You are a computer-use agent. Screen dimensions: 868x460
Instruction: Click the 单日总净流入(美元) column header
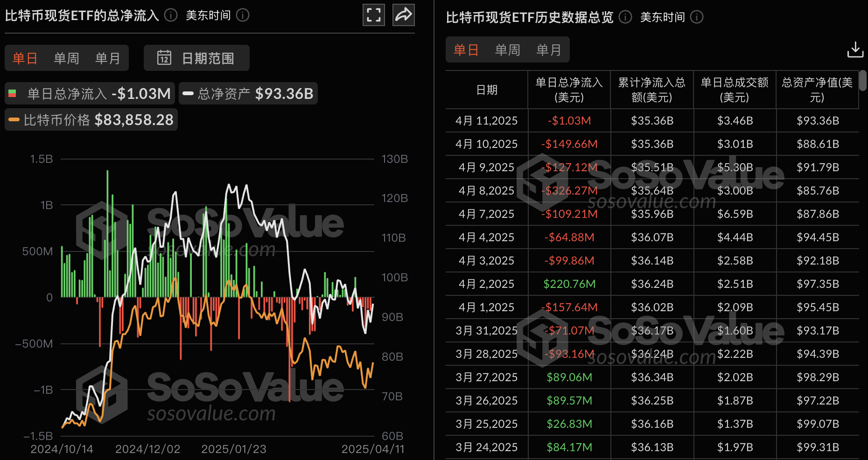569,90
